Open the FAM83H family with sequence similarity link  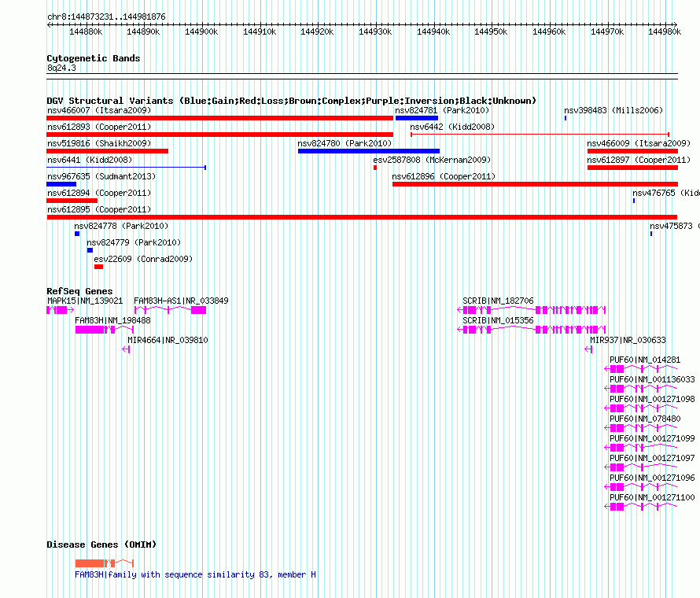195,574
